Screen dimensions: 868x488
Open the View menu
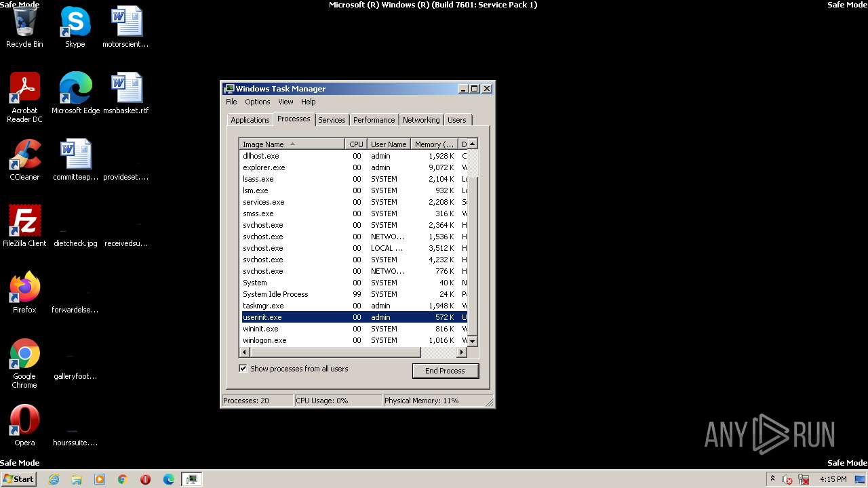coord(285,102)
